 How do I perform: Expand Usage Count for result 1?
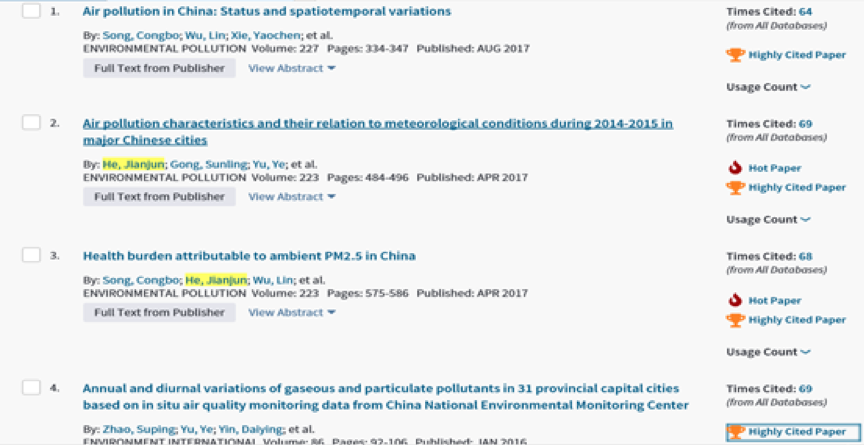768,87
